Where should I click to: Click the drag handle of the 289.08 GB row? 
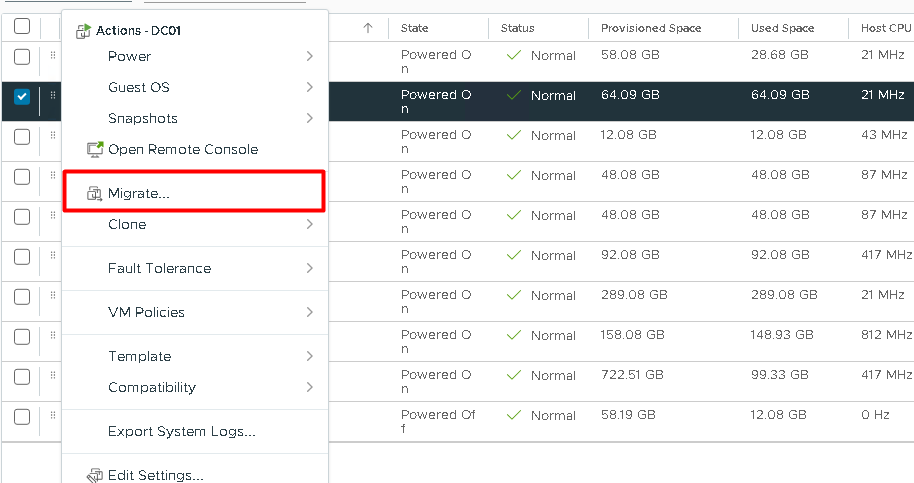(x=53, y=295)
